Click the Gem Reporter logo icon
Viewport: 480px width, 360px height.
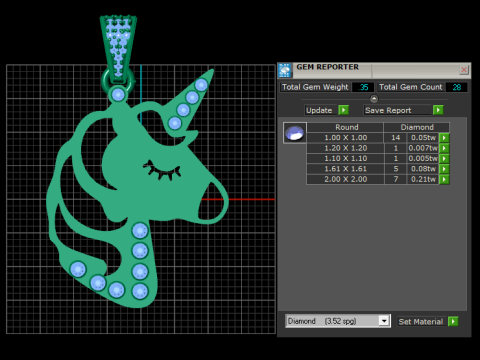pos(285,70)
